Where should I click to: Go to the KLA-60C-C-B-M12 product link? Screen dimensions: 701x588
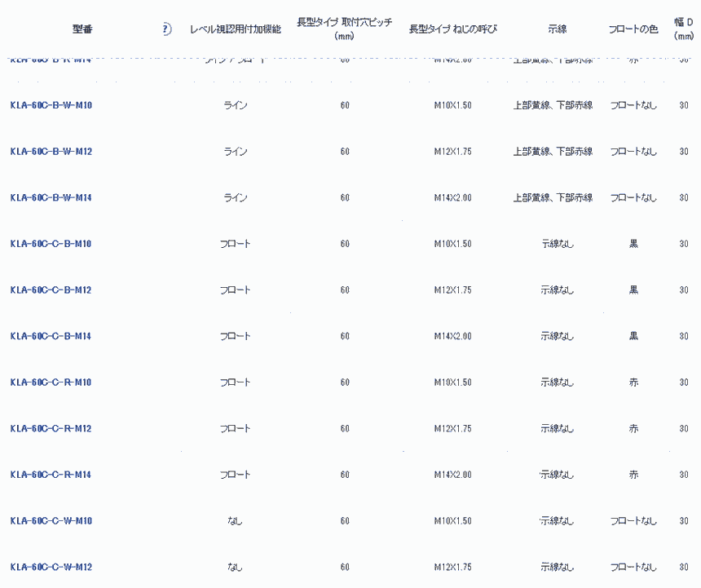coord(51,290)
